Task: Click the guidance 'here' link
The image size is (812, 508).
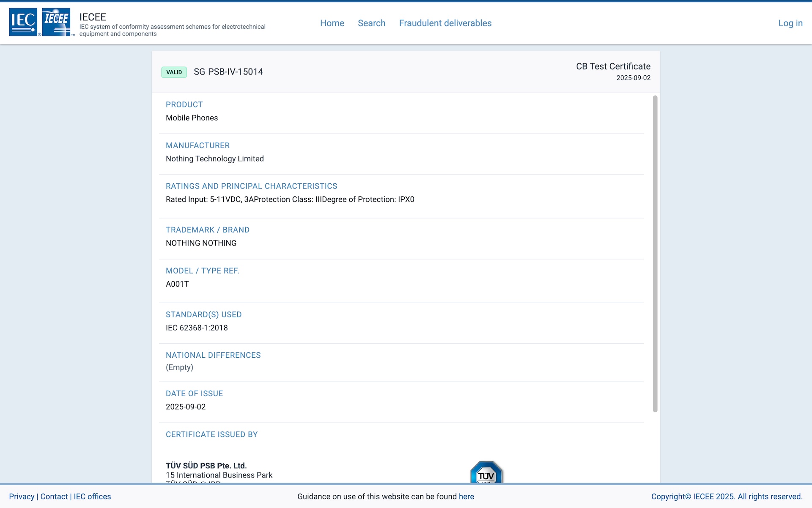Action: click(x=466, y=497)
